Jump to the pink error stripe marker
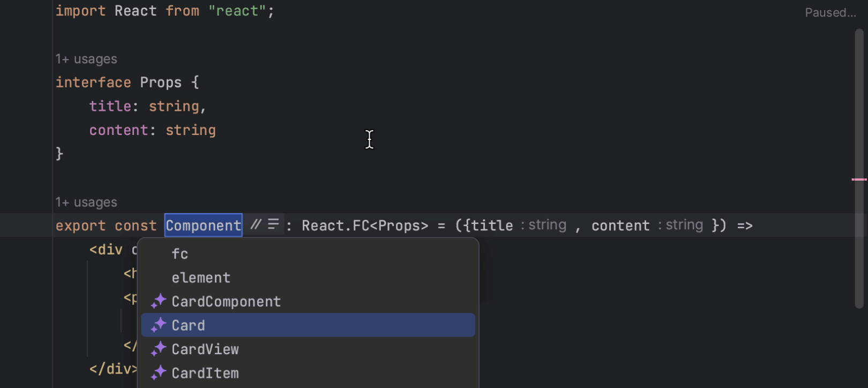The width and height of the screenshot is (868, 388). click(858, 180)
